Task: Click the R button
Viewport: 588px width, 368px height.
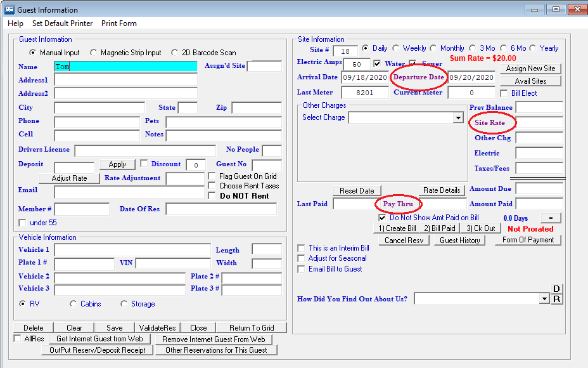Action: (x=556, y=299)
